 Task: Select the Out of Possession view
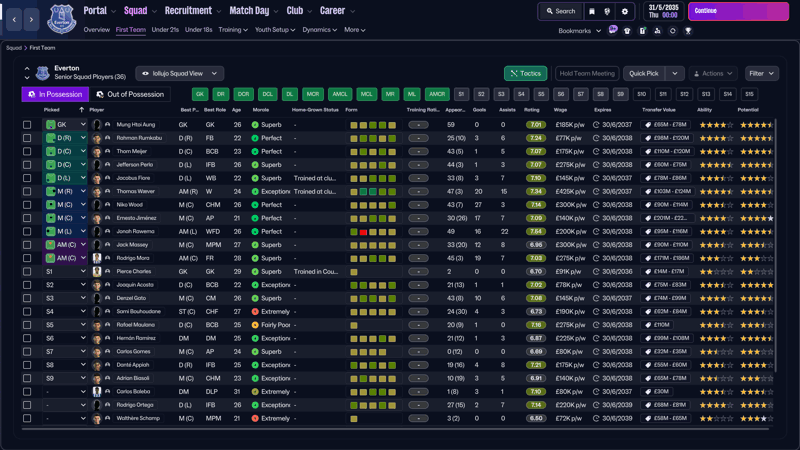pyautogui.click(x=130, y=94)
